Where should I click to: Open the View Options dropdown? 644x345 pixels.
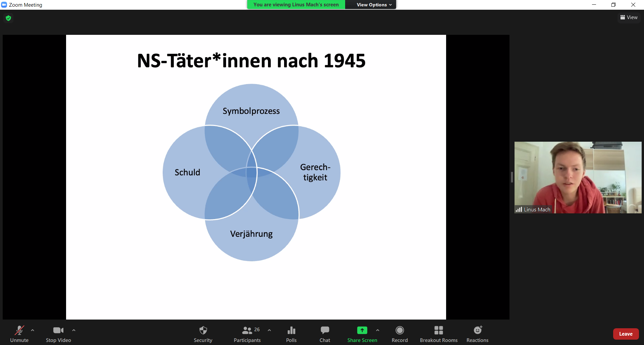point(374,5)
